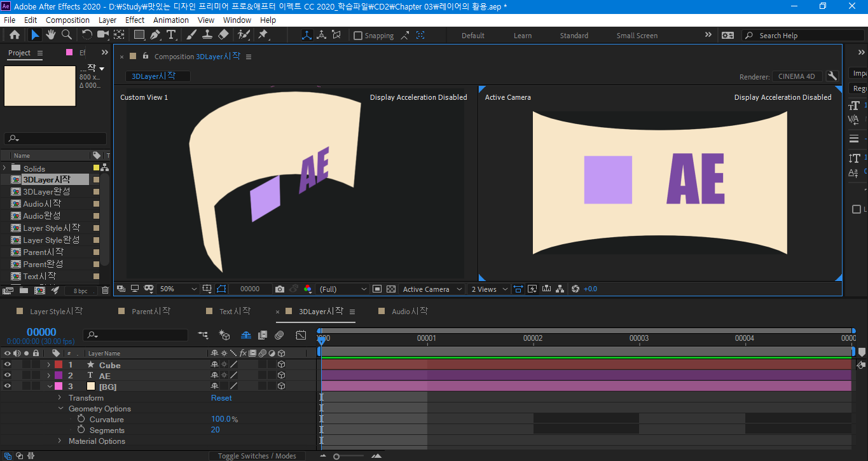Open Show Channel color management icon
This screenshot has width=868, height=461.
pyautogui.click(x=308, y=289)
